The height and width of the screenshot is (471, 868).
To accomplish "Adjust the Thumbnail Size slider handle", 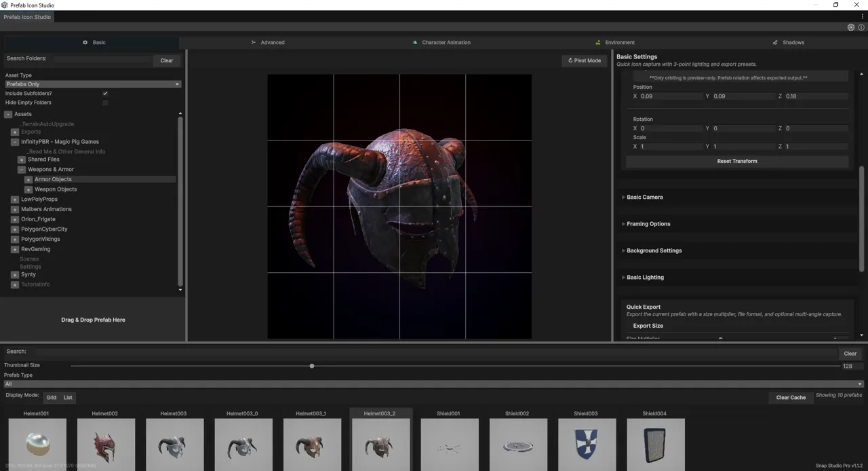I will (312, 366).
